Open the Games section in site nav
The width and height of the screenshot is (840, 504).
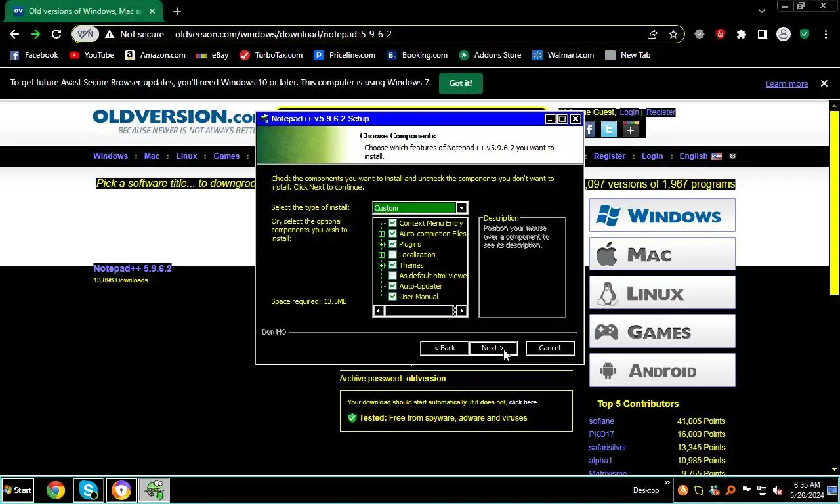(x=226, y=156)
